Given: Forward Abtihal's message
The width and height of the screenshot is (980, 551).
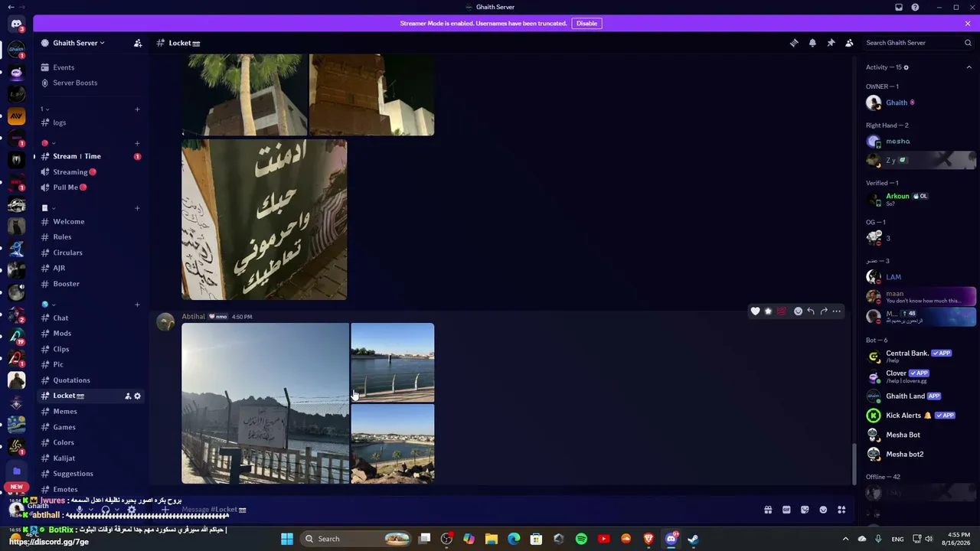Looking at the screenshot, I should (824, 311).
